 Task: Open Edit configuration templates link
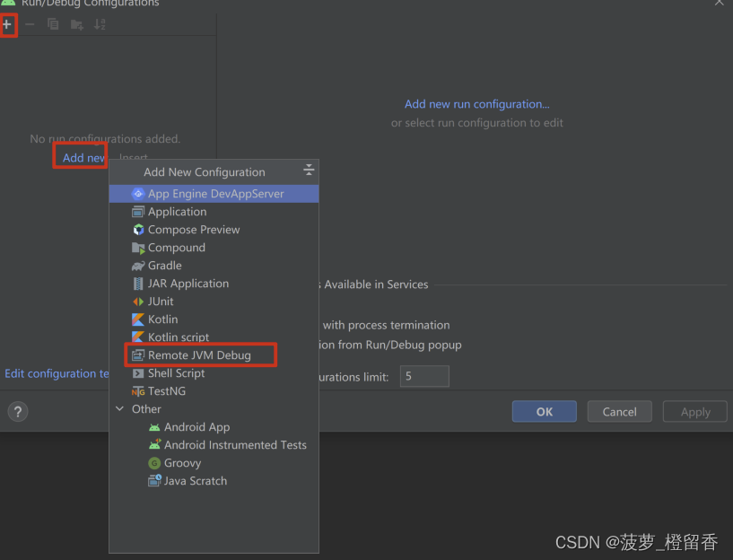click(57, 373)
